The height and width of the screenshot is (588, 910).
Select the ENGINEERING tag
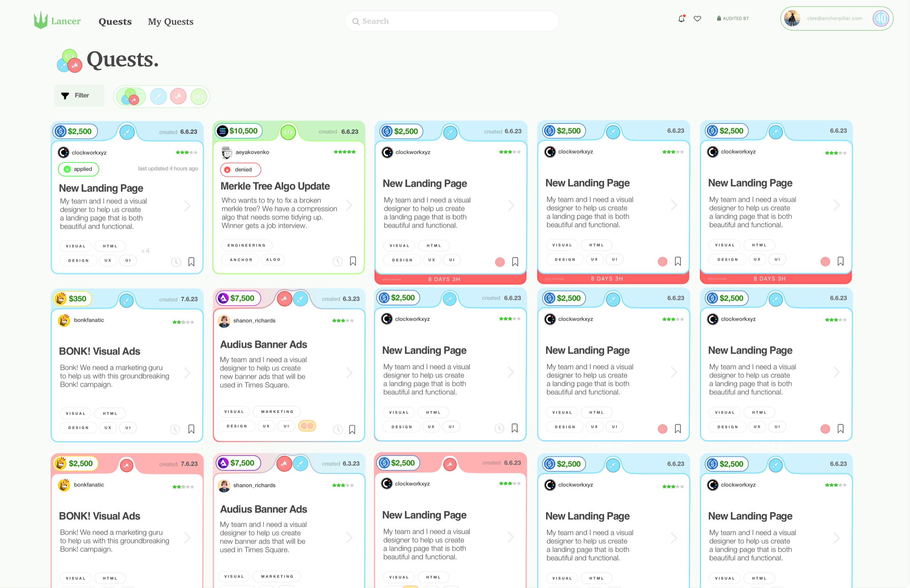[246, 245]
